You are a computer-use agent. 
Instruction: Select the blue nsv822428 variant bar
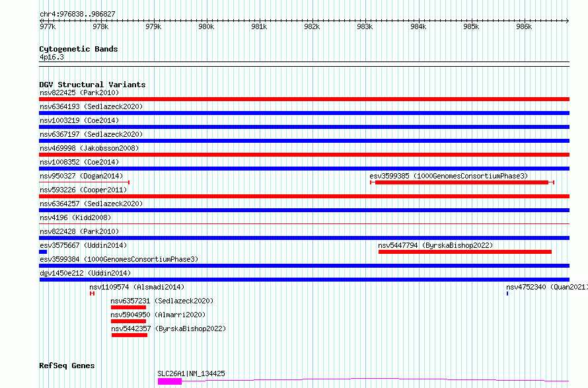(304, 238)
